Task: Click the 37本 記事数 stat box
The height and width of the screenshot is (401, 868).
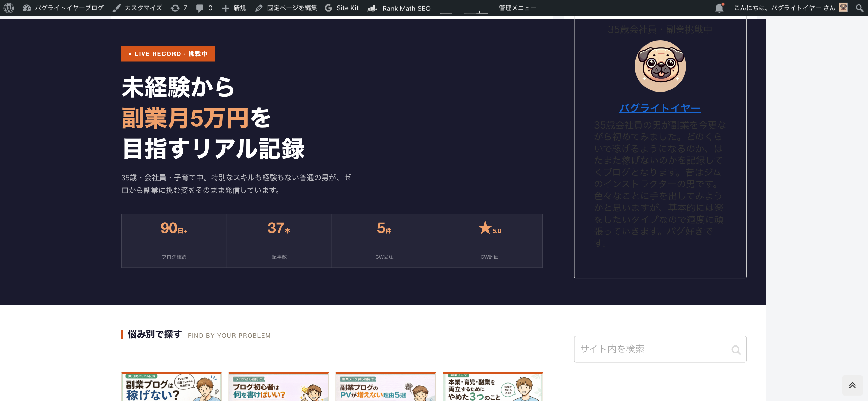Action: (x=279, y=241)
